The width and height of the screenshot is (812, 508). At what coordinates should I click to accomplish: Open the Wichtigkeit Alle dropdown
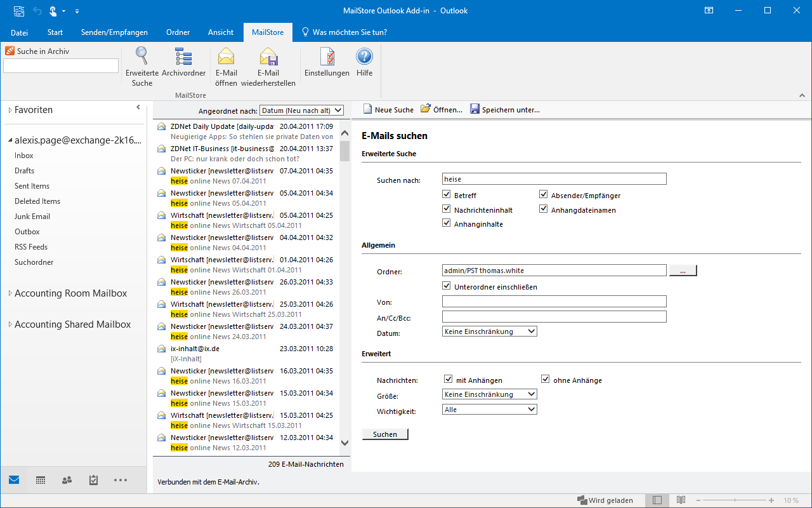coord(490,410)
